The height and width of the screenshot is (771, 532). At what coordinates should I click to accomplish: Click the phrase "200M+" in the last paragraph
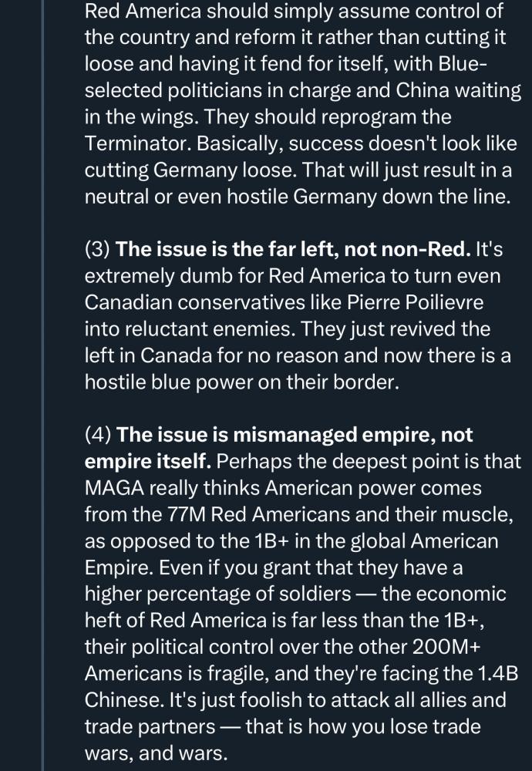[446, 647]
